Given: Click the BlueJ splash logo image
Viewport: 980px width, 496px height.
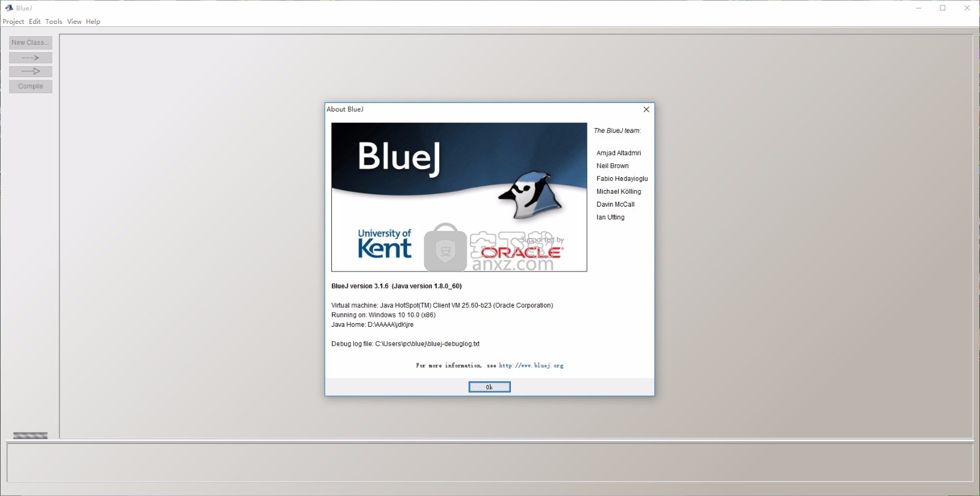Looking at the screenshot, I should click(459, 197).
